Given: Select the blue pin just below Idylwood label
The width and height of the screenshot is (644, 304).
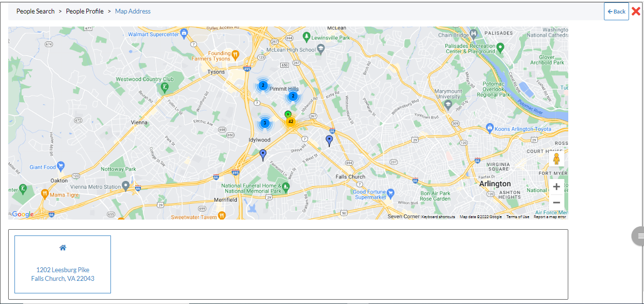Looking at the screenshot, I should (x=263, y=155).
